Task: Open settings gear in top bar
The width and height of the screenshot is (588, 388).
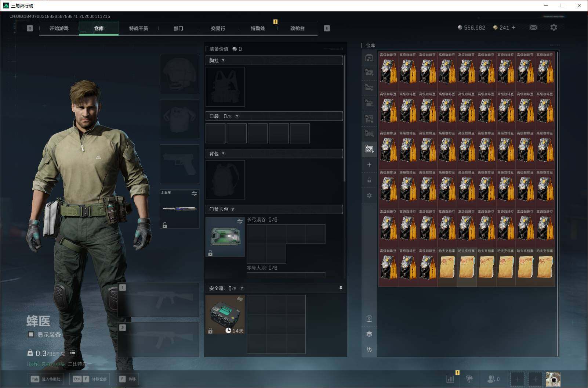Action: tap(553, 27)
